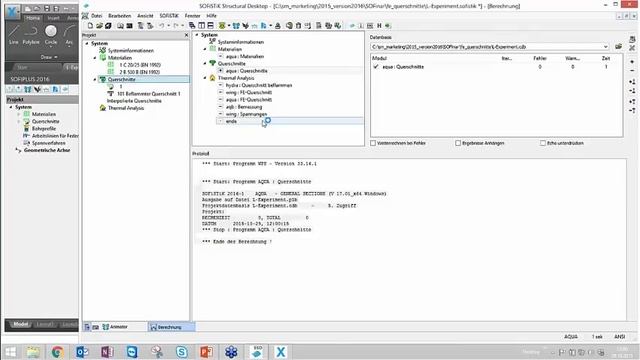This screenshot has width=640, height=360.
Task: Select wing : FE-Querschnitt task
Action: click(249, 92)
